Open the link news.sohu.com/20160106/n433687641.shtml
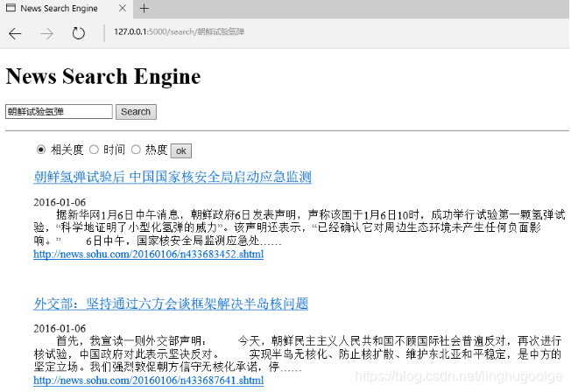The image size is (571, 392). tap(148, 381)
